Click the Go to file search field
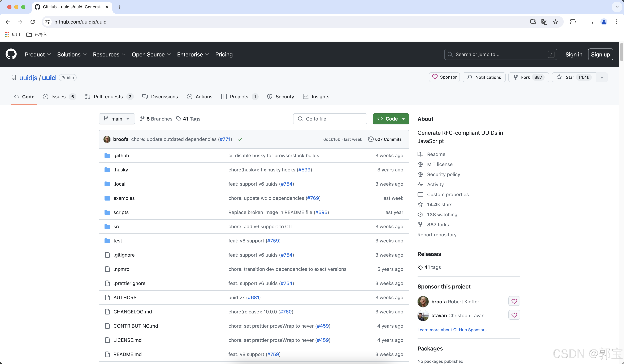Screen dimensions: 624x364 (x=330, y=119)
